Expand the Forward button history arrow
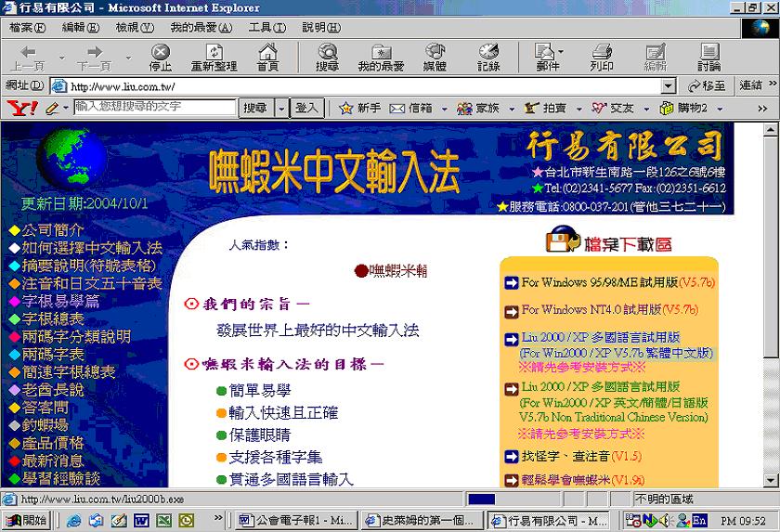The height and width of the screenshot is (532, 780). pyautogui.click(x=128, y=58)
